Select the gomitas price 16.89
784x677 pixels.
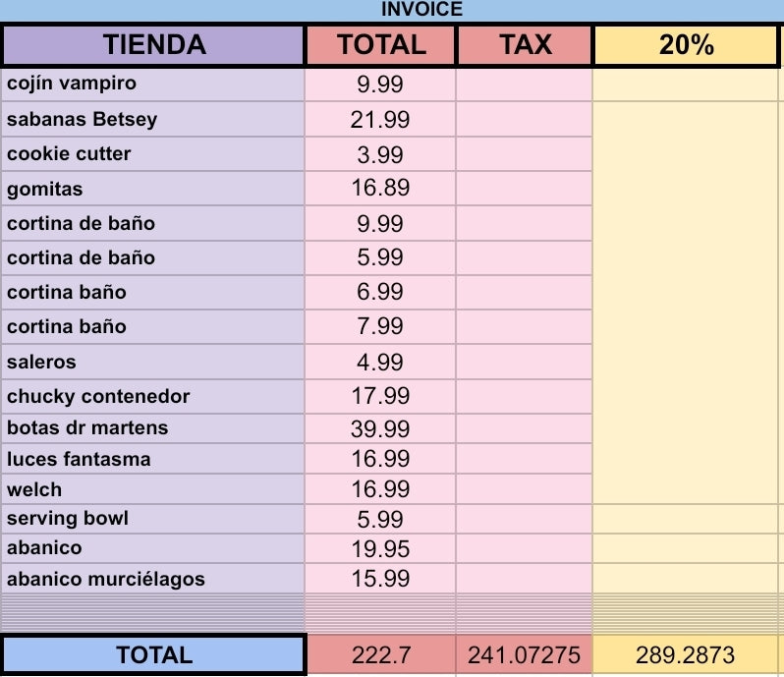(x=380, y=189)
